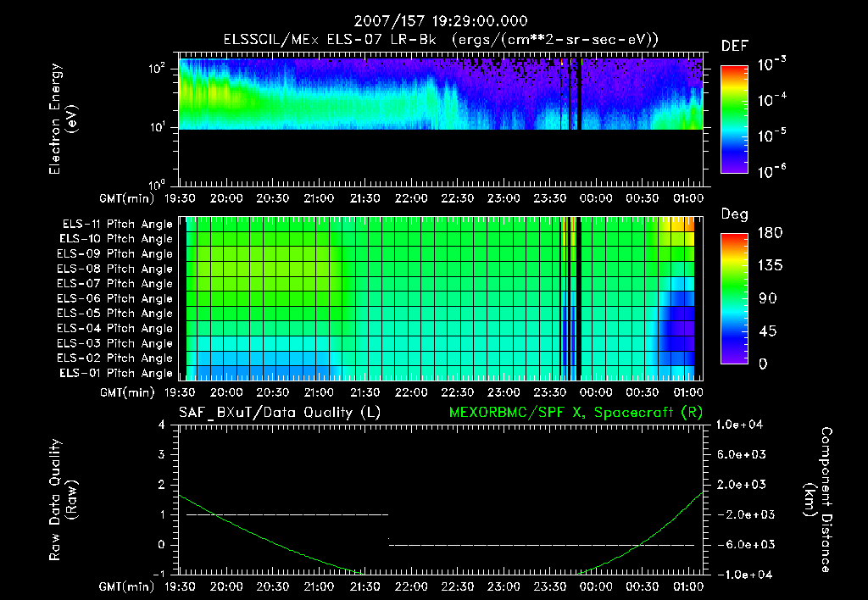Image resolution: width=868 pixels, height=600 pixels.
Task: Click the 135 degree color bar label
Action: pos(770,266)
